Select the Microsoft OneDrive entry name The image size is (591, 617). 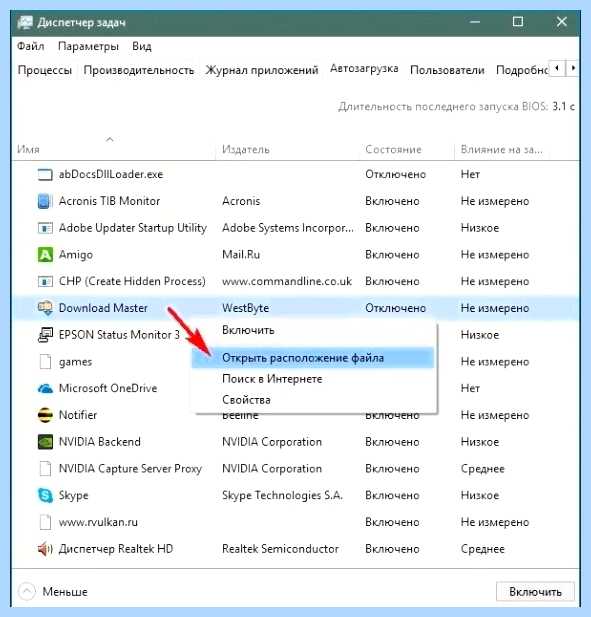pos(108,388)
